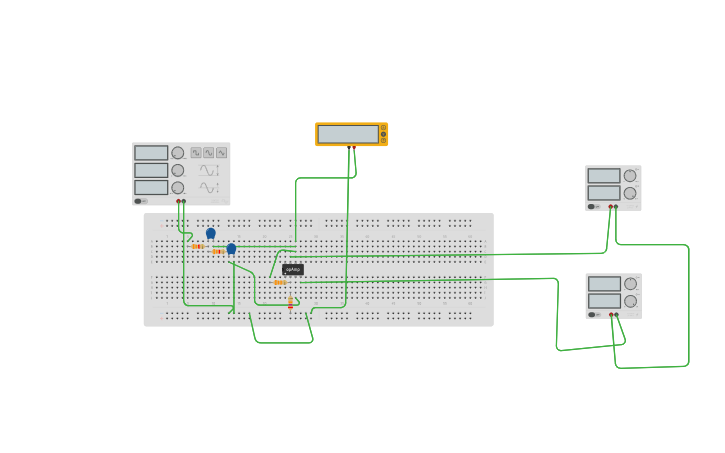Click the lower power supply current display
This screenshot has width=725, height=453.
point(604,301)
